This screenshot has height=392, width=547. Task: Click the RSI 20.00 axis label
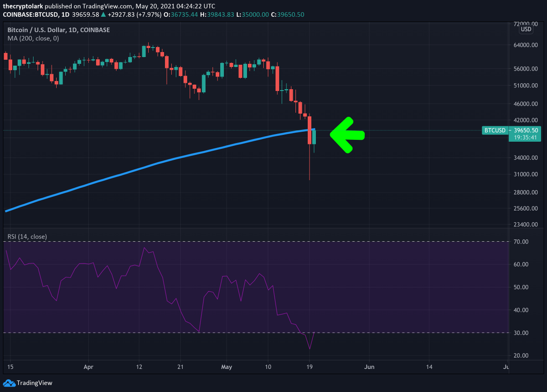point(520,356)
